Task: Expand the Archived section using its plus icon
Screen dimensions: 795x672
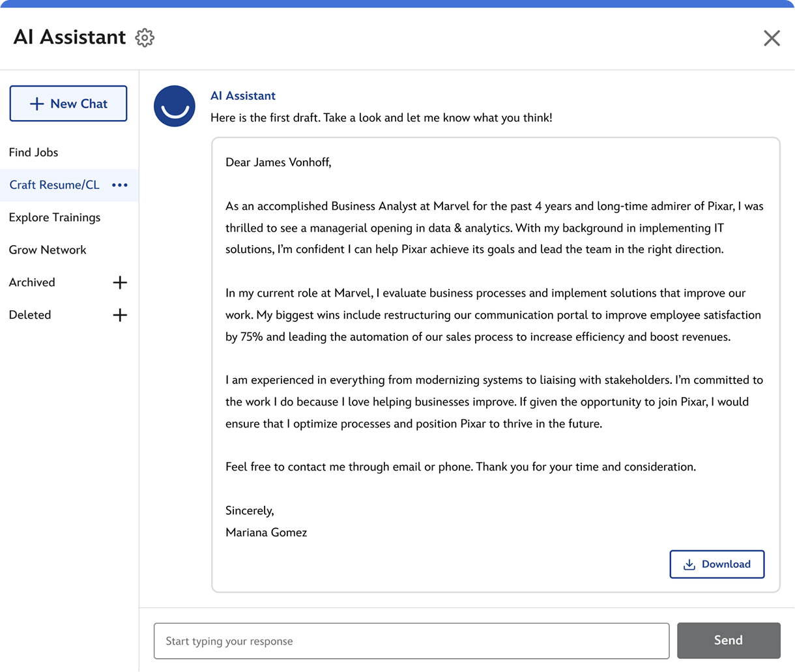Action: (120, 282)
